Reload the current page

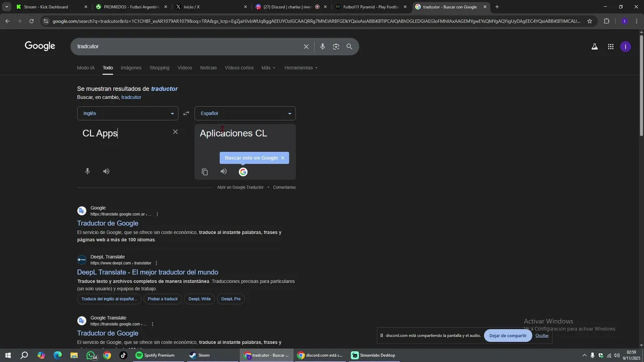31,21
